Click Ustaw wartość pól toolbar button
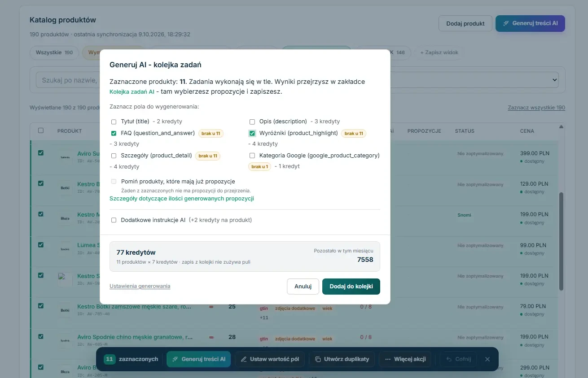Viewport: 588px width, 378px height. tap(270, 359)
